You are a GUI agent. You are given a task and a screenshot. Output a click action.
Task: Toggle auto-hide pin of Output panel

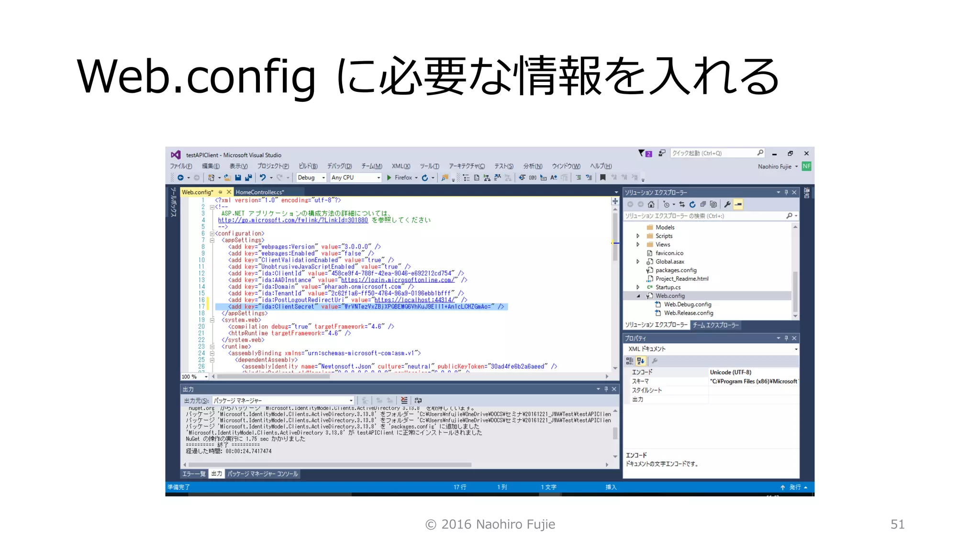tap(606, 389)
